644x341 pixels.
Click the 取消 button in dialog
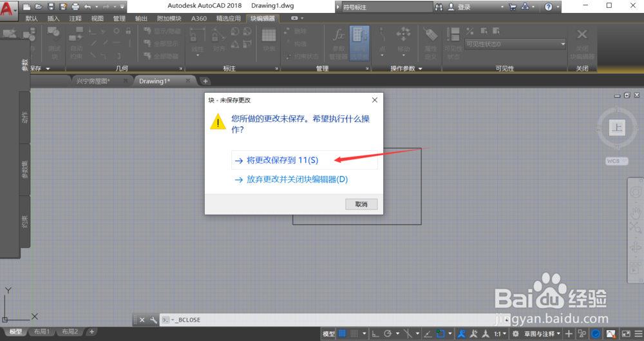[x=361, y=204]
